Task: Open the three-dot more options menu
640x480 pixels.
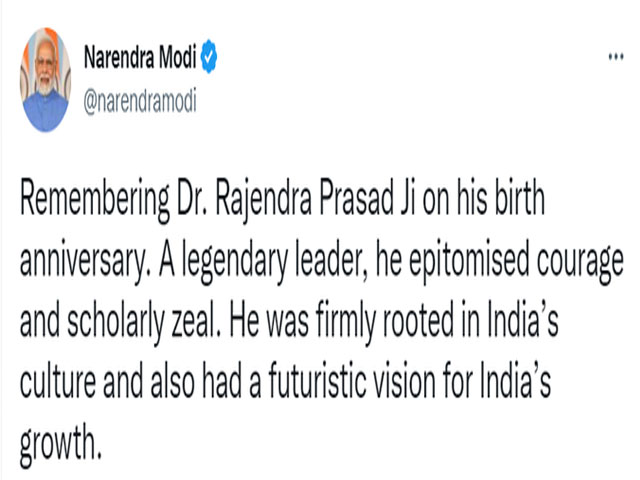Action: point(616,56)
